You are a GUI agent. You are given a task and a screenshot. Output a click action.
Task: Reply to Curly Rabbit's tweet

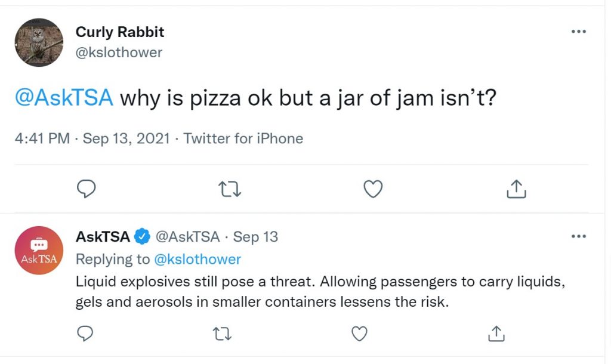click(x=86, y=189)
